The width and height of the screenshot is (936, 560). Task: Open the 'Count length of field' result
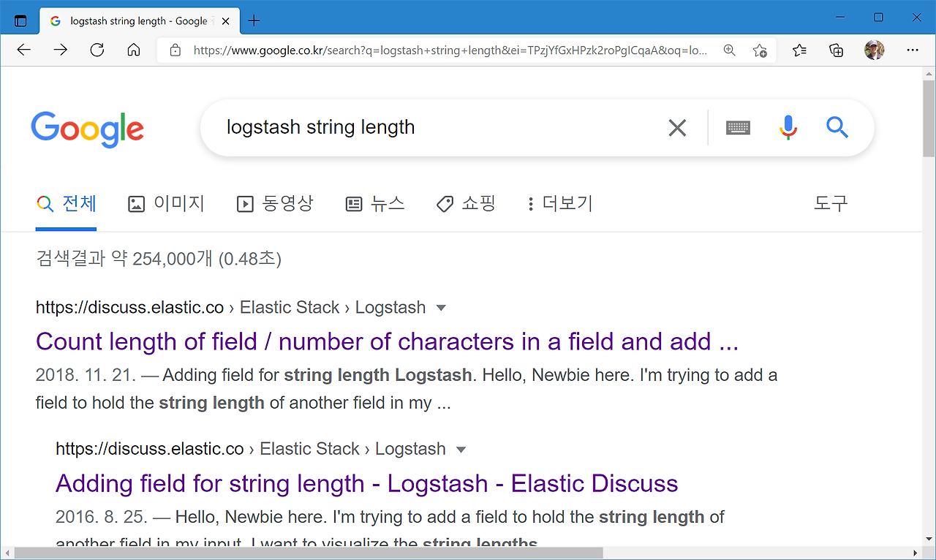click(x=387, y=341)
